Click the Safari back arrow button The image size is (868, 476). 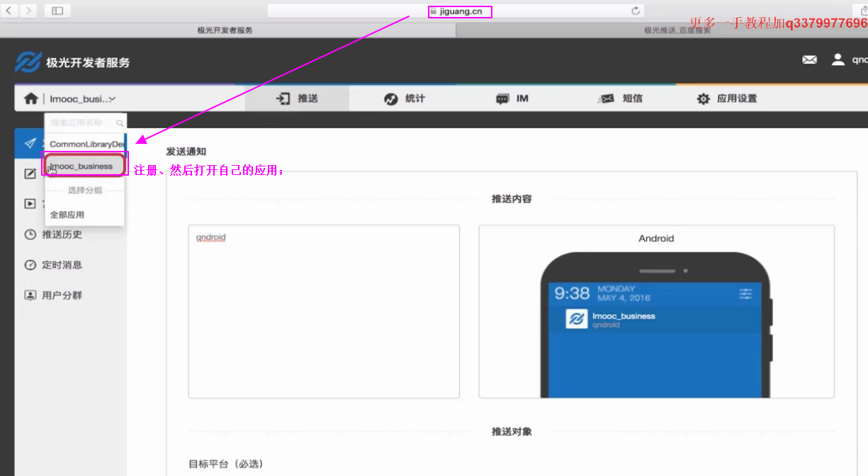coord(8,11)
